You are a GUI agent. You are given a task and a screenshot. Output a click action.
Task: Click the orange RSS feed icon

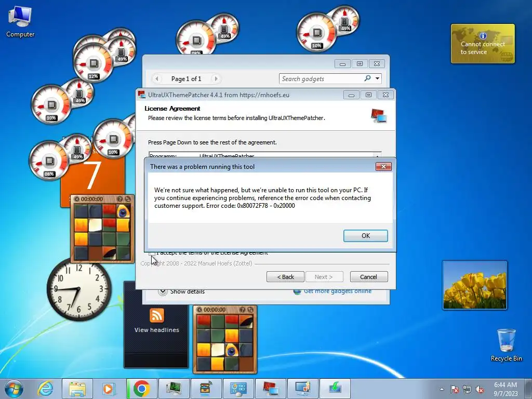(156, 315)
